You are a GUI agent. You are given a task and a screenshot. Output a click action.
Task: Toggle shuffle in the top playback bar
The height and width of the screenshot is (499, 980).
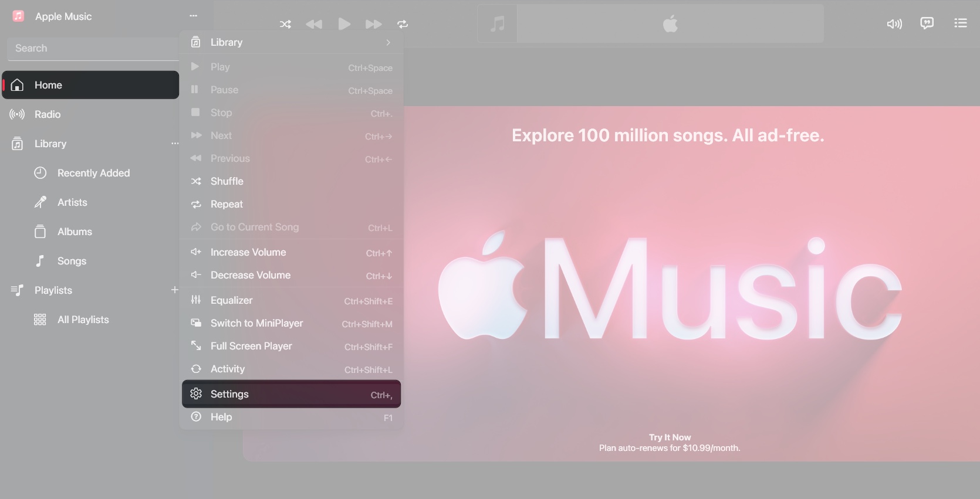coord(285,24)
